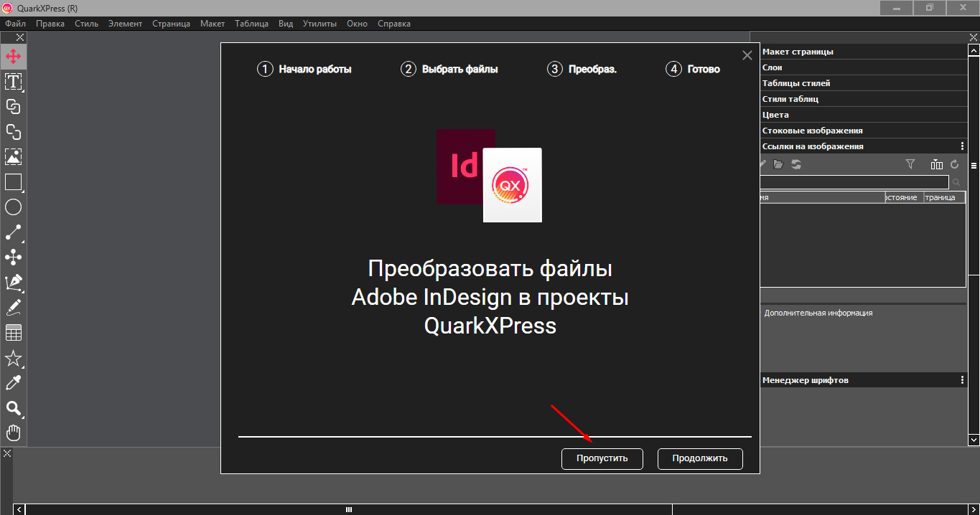The width and height of the screenshot is (980, 515).
Task: Click the update links sync icon
Action: [x=796, y=164]
